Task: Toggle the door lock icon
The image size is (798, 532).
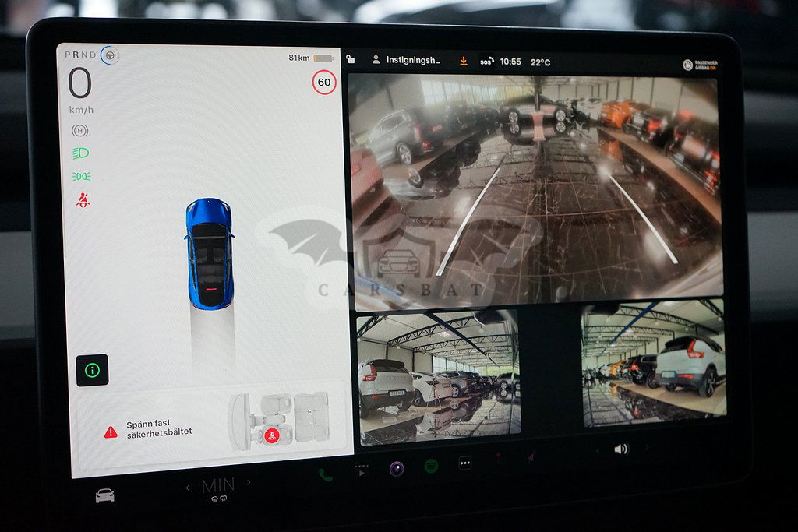Action: [351, 59]
